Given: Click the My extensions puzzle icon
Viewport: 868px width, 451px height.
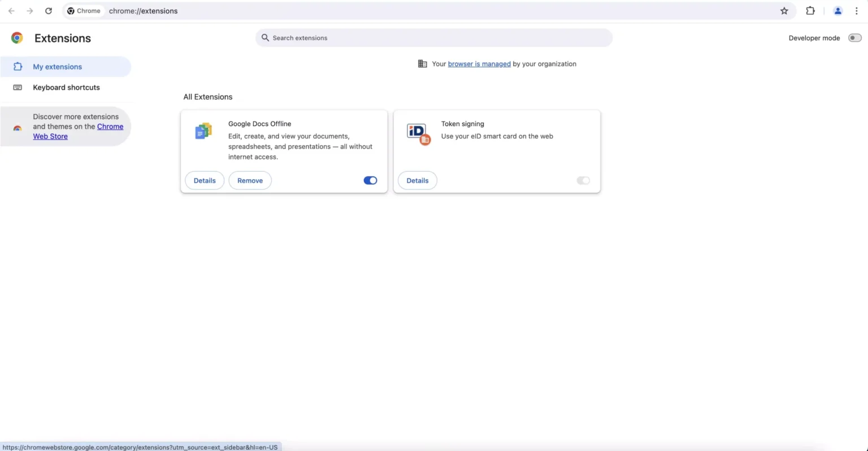Looking at the screenshot, I should pyautogui.click(x=18, y=67).
